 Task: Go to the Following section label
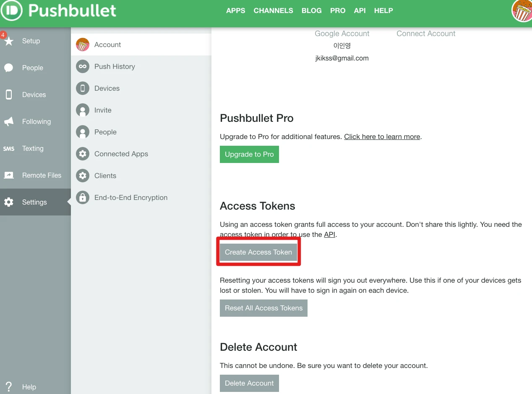click(37, 121)
